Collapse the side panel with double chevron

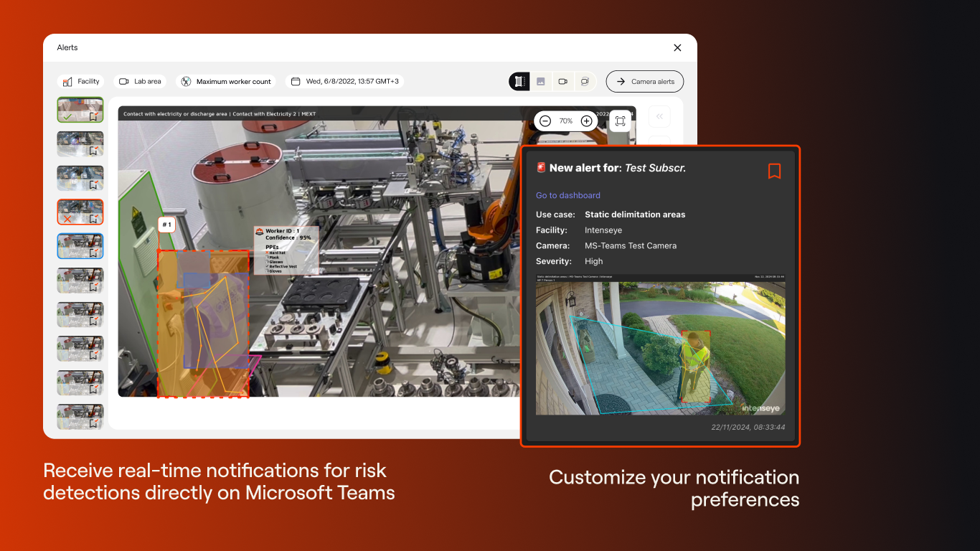click(x=659, y=117)
